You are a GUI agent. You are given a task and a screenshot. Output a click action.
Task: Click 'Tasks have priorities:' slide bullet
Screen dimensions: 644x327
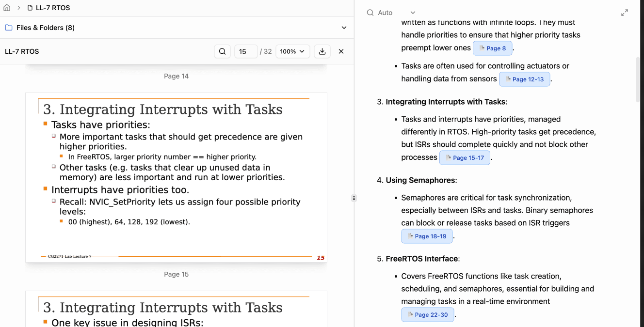(101, 125)
